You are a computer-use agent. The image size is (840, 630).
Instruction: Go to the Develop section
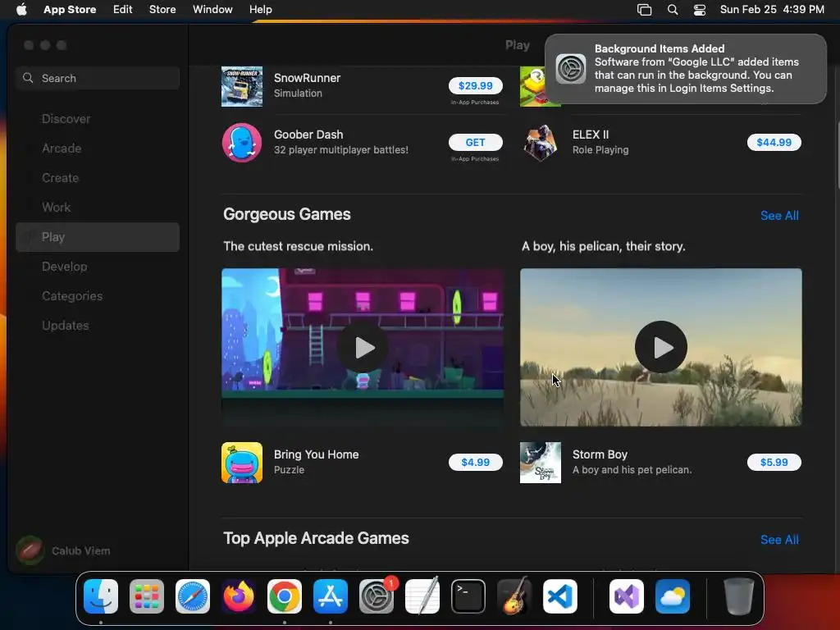click(98, 267)
